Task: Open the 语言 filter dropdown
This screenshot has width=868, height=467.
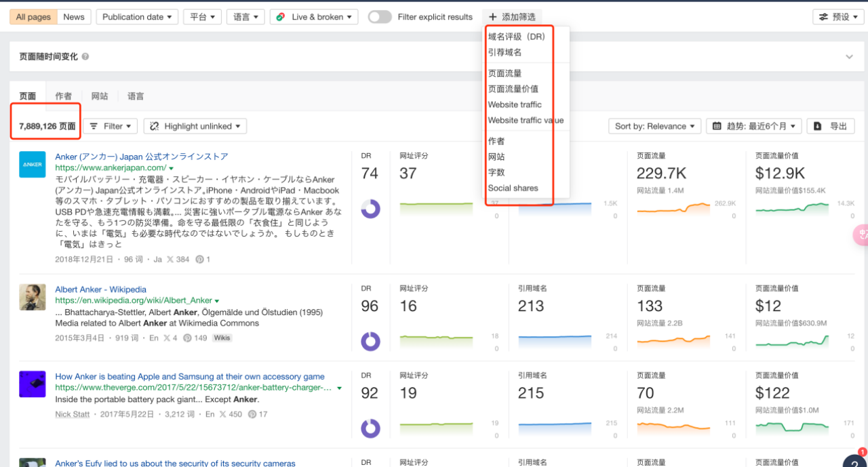Action: (245, 16)
